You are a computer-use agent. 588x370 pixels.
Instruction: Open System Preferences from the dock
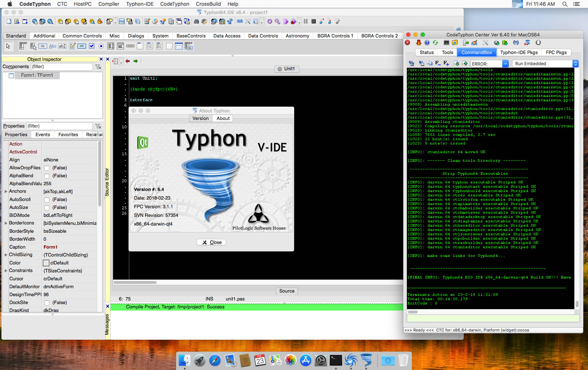(x=320, y=360)
